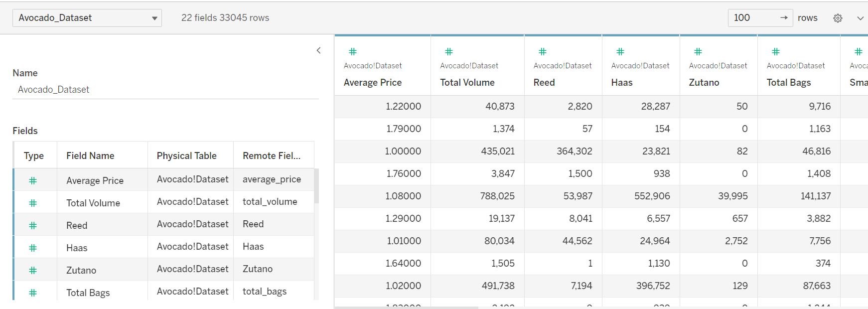868x309 pixels.
Task: Open the data grid settings gear
Action: [x=838, y=18]
